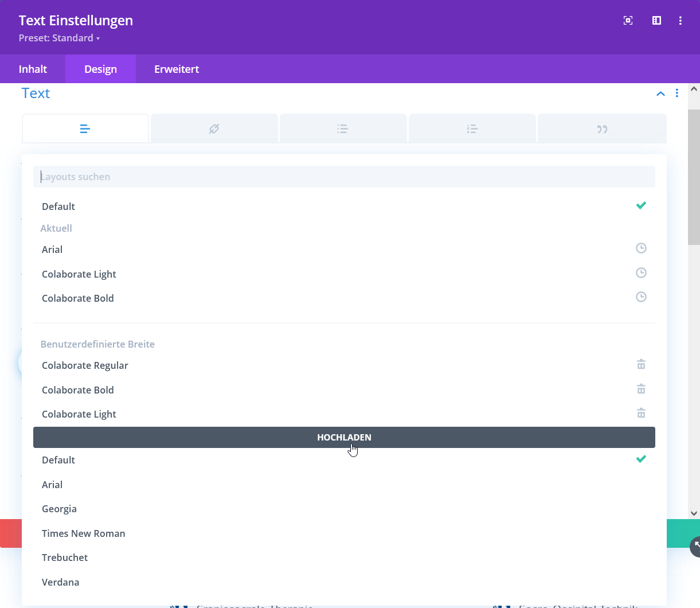700x608 pixels.
Task: Open the Text section three-dot menu
Action: point(677,93)
